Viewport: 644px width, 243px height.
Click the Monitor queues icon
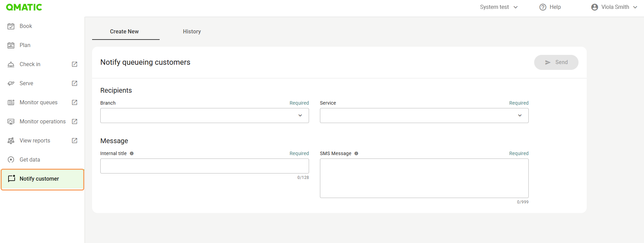tap(11, 103)
